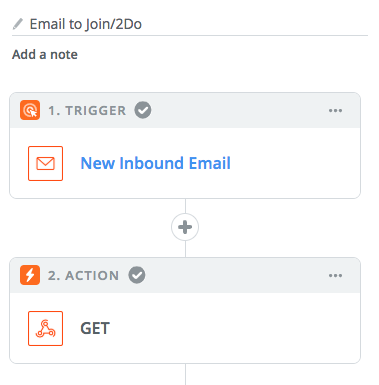Click the blank area right of GET
This screenshot has width=379, height=385.
click(233, 328)
